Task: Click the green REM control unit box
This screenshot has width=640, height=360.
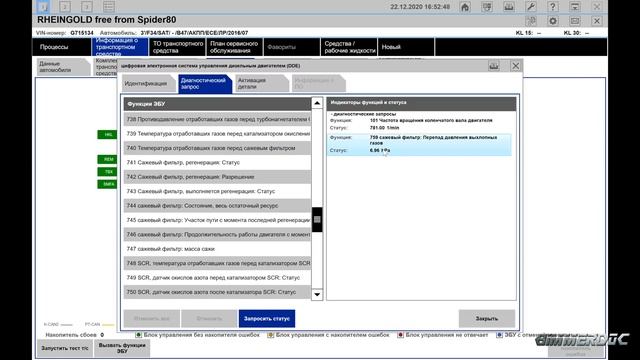Action: click(x=107, y=159)
